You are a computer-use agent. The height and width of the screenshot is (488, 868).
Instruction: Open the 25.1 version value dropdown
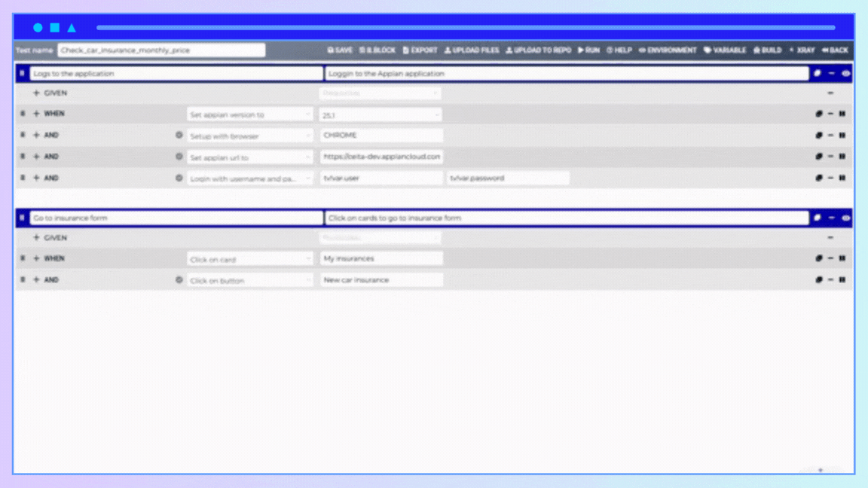381,114
